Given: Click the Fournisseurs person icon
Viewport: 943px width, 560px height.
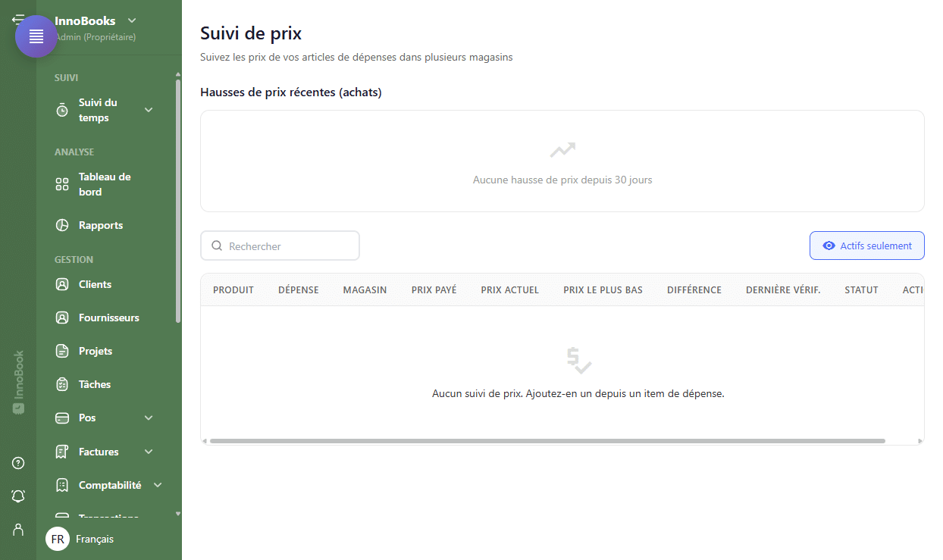Looking at the screenshot, I should (62, 318).
